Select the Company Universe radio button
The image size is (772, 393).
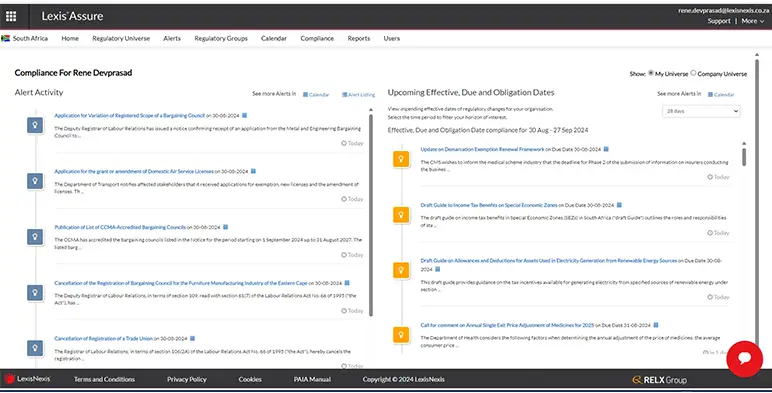click(x=693, y=73)
